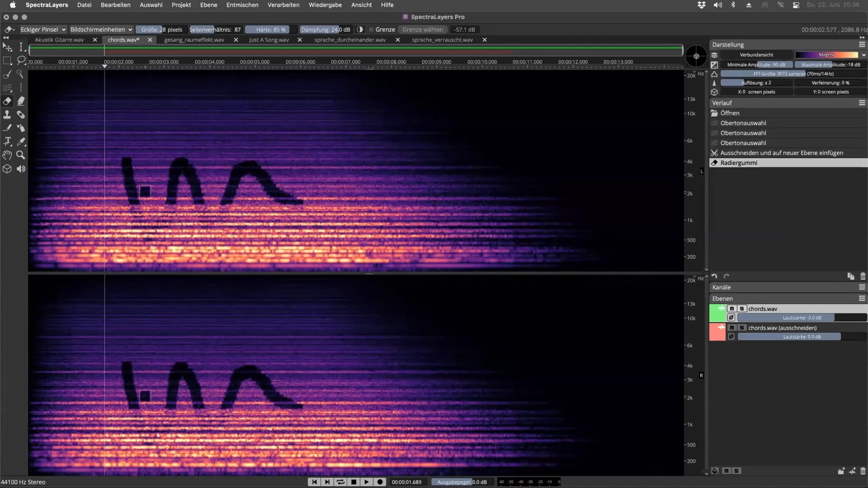
Task: Select the healing bandage tool
Action: click(21, 115)
